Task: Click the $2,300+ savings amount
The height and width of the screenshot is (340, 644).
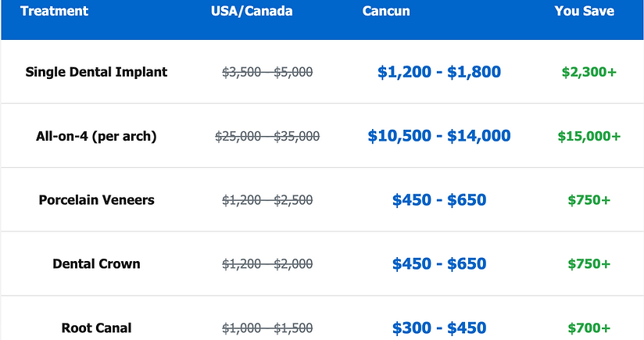Action: point(589,72)
